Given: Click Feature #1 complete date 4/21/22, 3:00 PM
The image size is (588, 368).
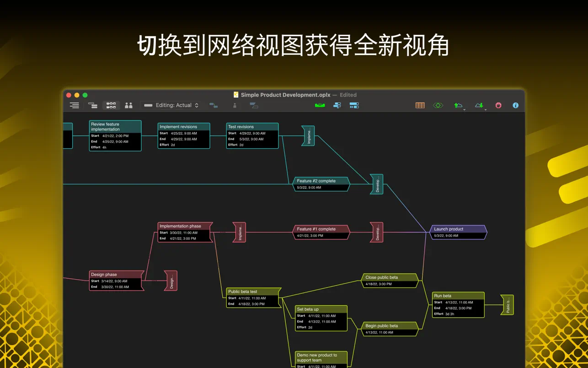Looking at the screenshot, I should pyautogui.click(x=310, y=236).
